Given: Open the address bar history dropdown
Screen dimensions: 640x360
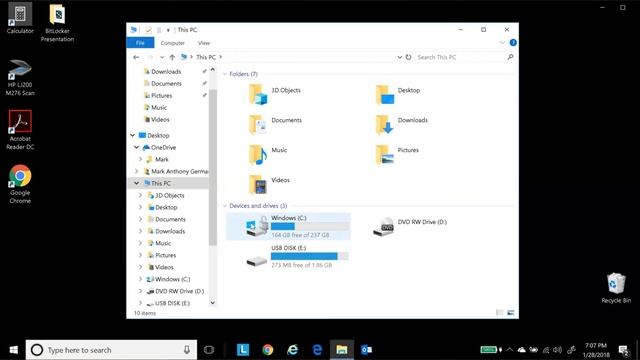Looking at the screenshot, I should tap(400, 57).
